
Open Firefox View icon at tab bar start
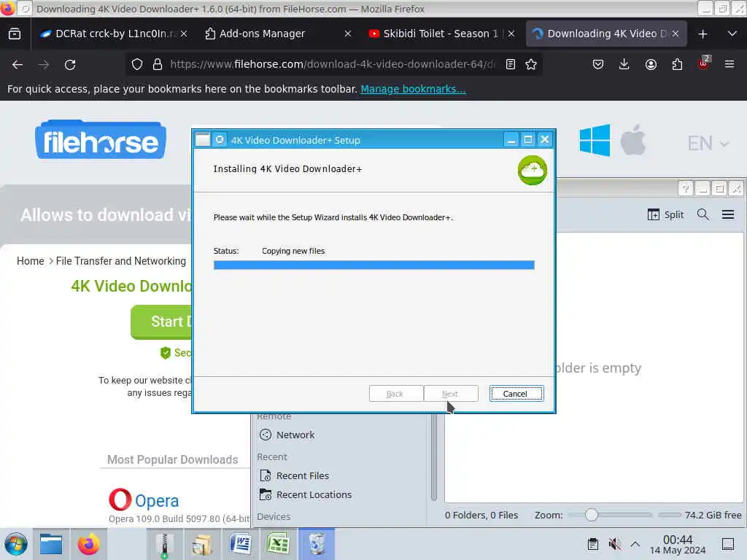click(x=15, y=34)
